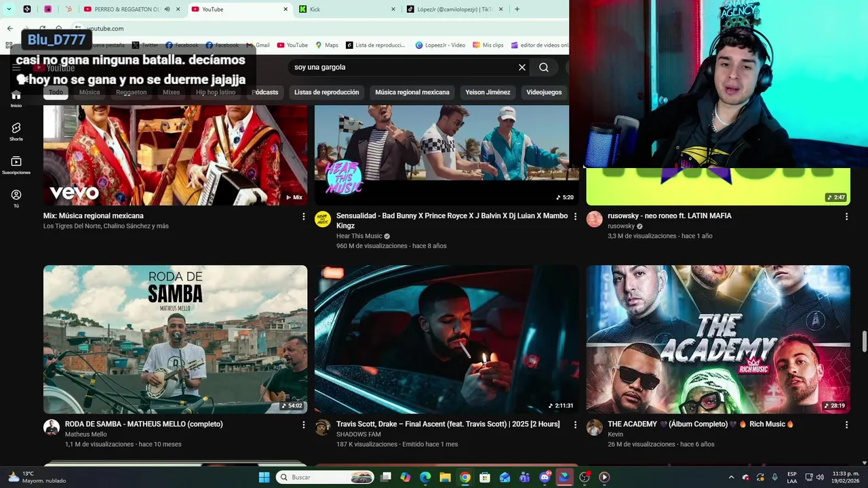Image resolution: width=868 pixels, height=488 pixels.
Task: Open the YouTube bookmark
Action: pos(292,45)
